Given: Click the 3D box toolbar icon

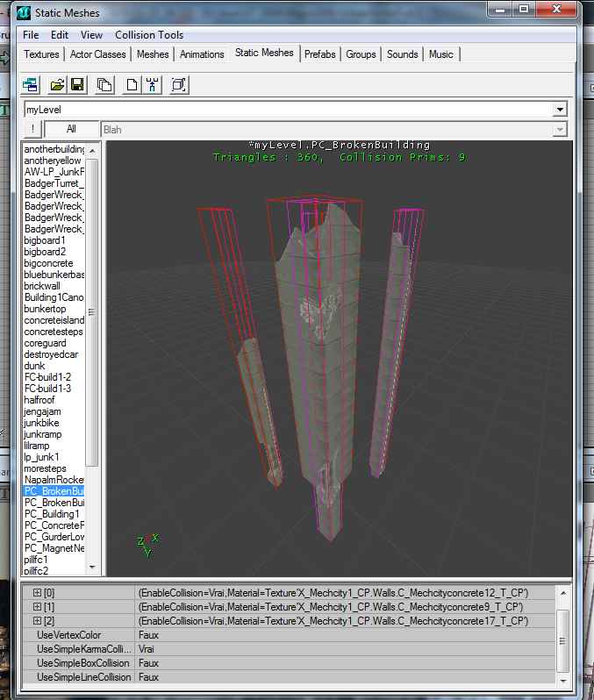Looking at the screenshot, I should (x=179, y=85).
